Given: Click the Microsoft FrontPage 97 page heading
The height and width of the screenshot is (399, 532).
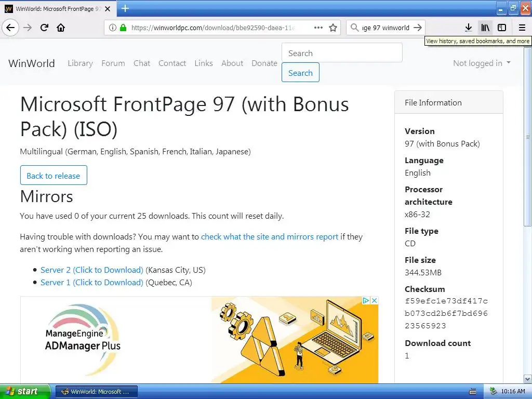Looking at the screenshot, I should point(184,116).
